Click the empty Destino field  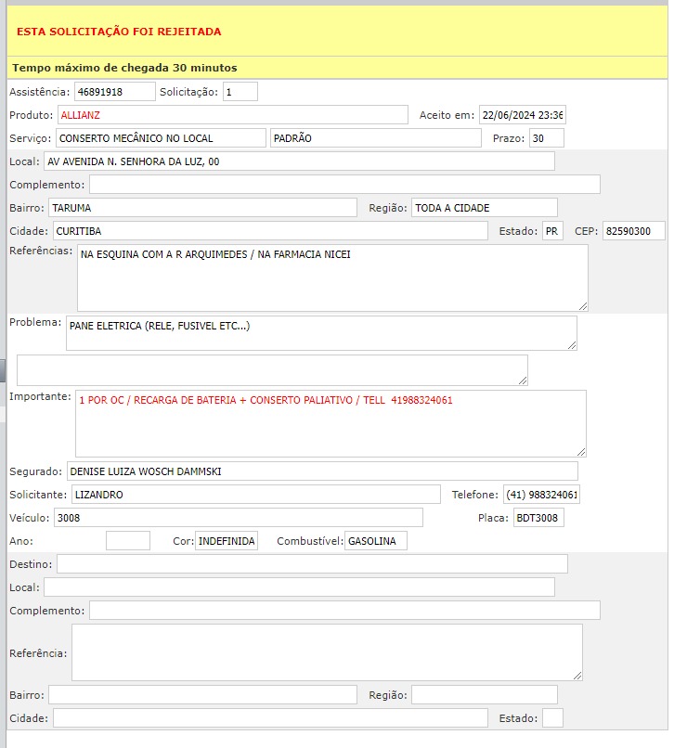tap(312, 564)
